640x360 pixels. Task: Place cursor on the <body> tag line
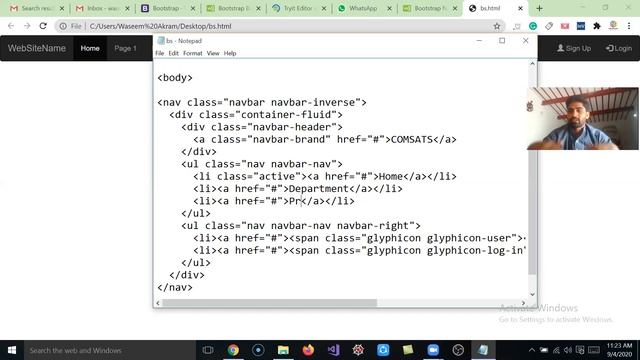[175, 78]
